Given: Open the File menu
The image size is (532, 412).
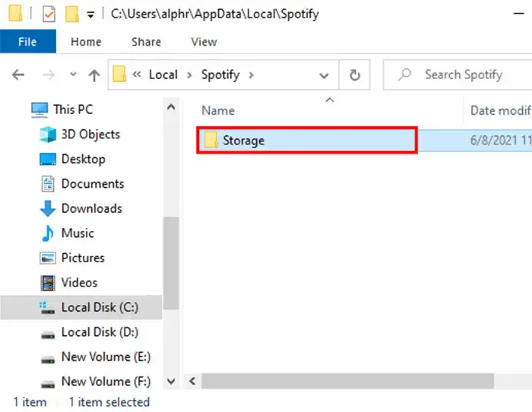Looking at the screenshot, I should [28, 42].
